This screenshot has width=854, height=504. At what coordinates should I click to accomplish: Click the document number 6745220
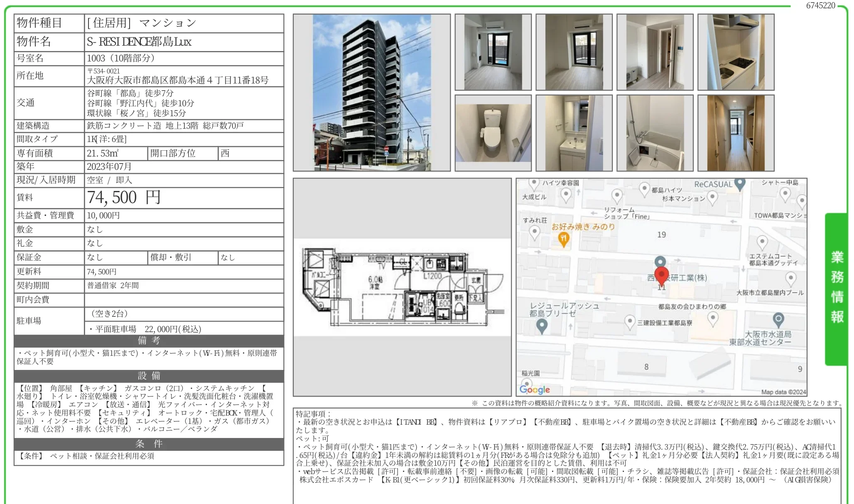[821, 5]
